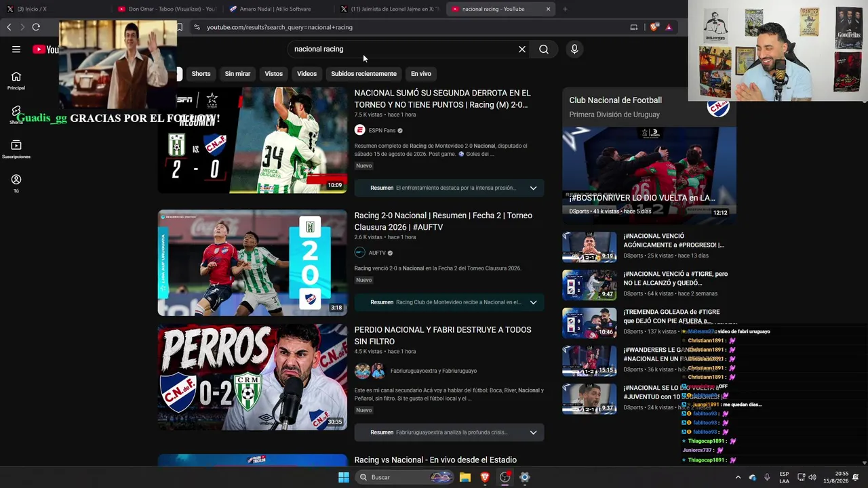Expand Resumen of the AUFTV video
The image size is (868, 488).
click(x=533, y=302)
